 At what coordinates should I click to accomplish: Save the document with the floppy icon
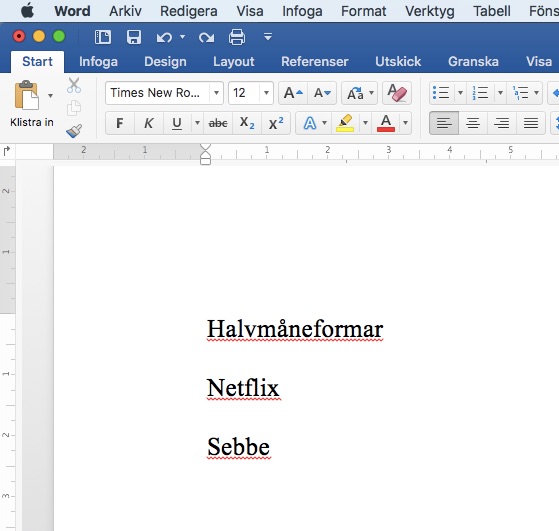[134, 37]
